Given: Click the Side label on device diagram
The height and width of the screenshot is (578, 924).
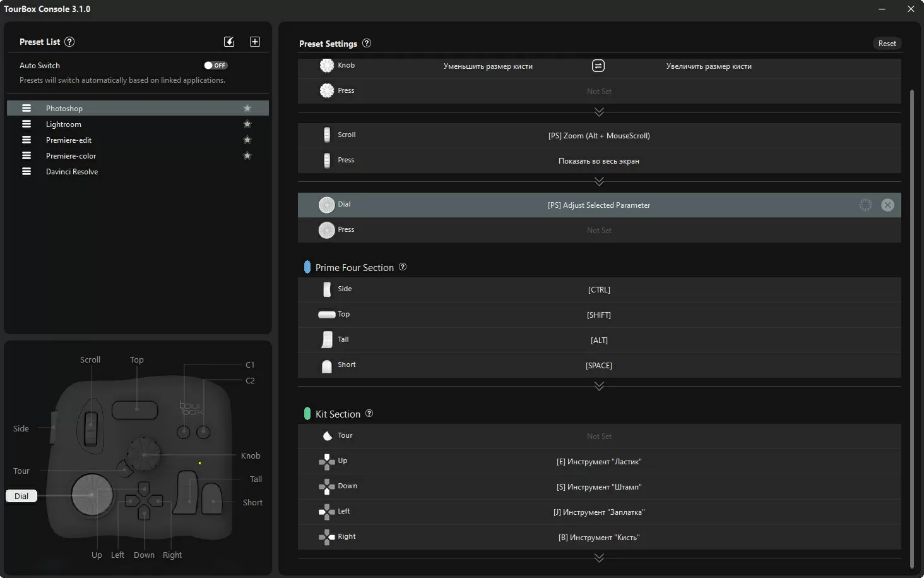Looking at the screenshot, I should [x=21, y=428].
